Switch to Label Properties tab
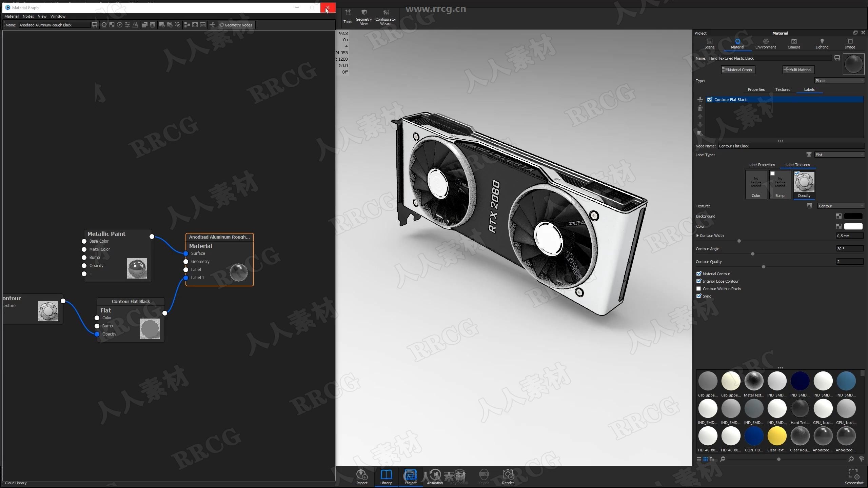Screen dimensions: 868x488 click(x=762, y=165)
